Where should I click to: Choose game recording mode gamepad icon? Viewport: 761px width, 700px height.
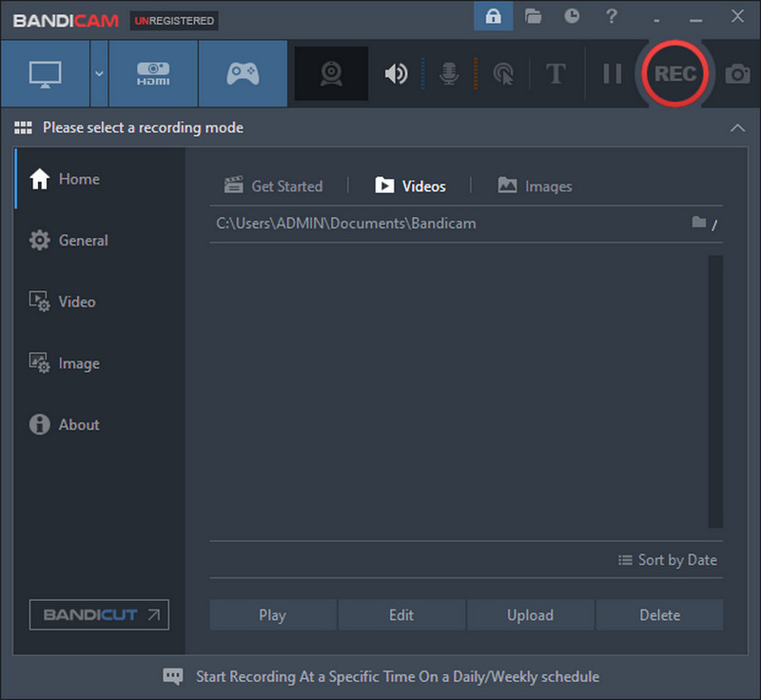point(243,74)
